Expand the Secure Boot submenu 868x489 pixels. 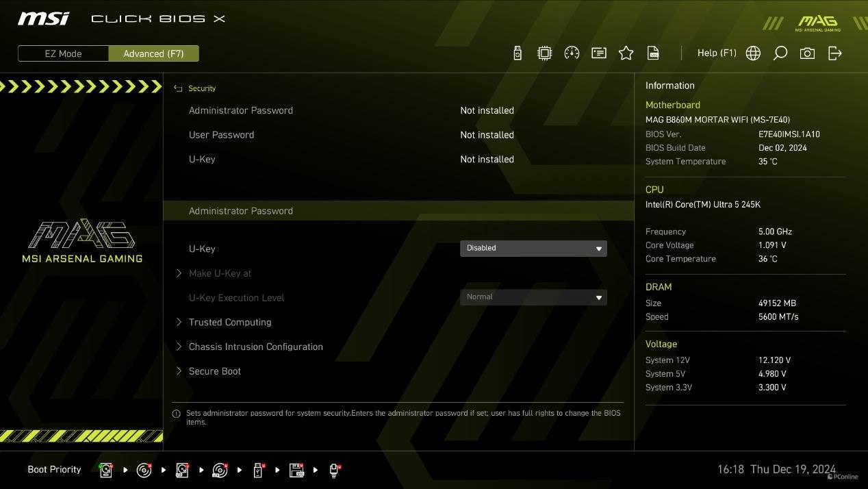click(x=215, y=371)
